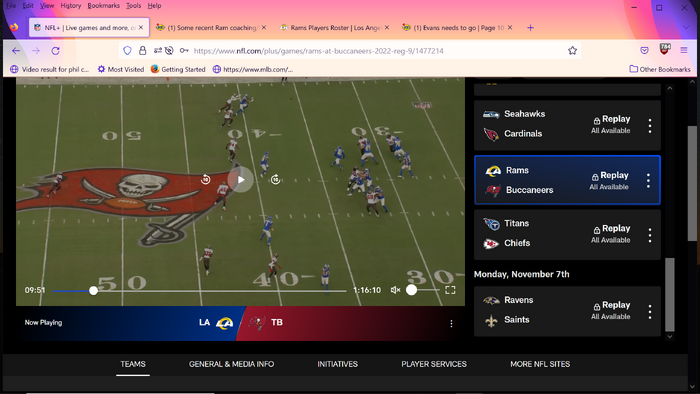This screenshot has width=700, height=394.
Task: Save the page to Pocket
Action: 644,50
